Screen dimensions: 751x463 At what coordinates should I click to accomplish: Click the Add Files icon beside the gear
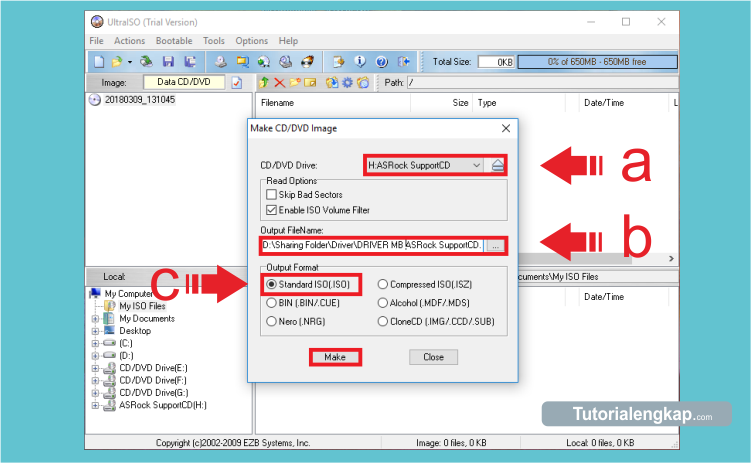click(x=331, y=82)
